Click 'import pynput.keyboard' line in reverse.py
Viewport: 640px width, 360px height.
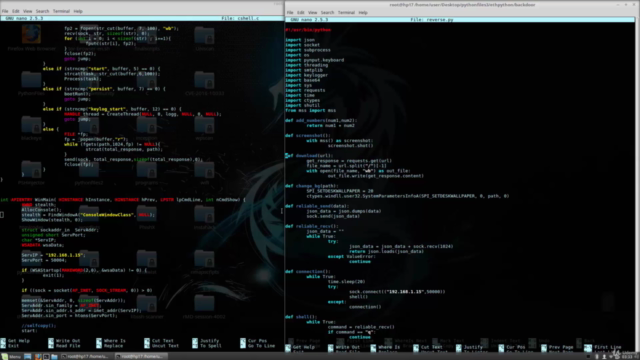tap(315, 60)
